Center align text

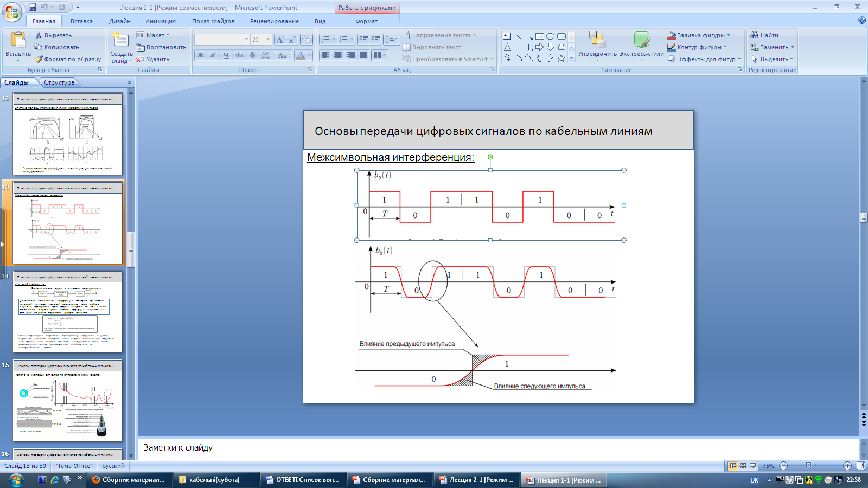pyautogui.click(x=338, y=55)
